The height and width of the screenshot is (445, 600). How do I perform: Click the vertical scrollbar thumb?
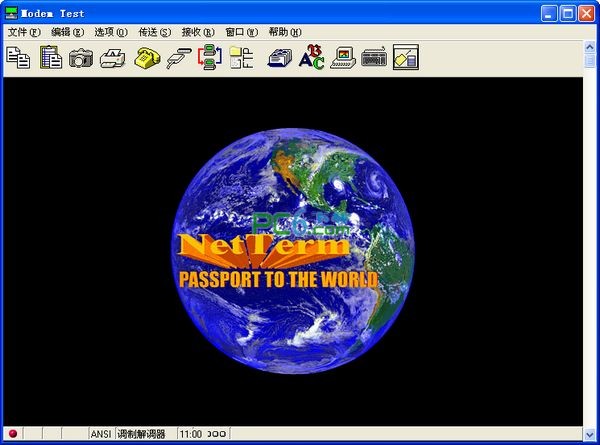point(590,61)
